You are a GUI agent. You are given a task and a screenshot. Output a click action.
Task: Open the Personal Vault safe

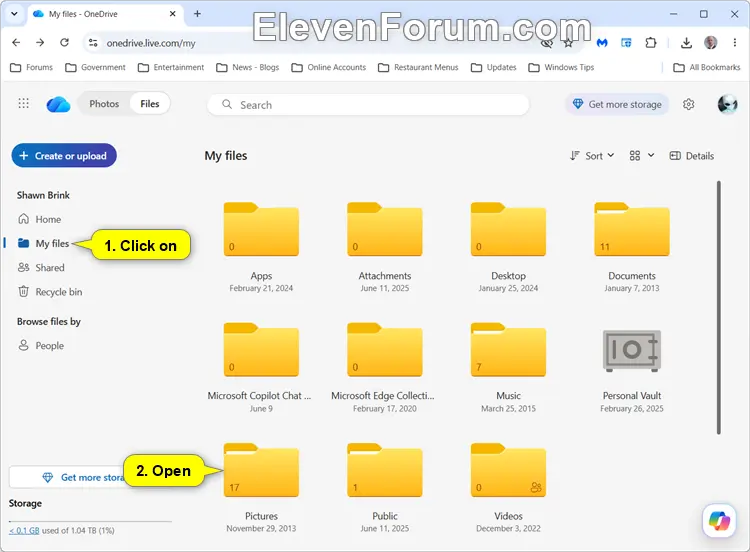631,351
